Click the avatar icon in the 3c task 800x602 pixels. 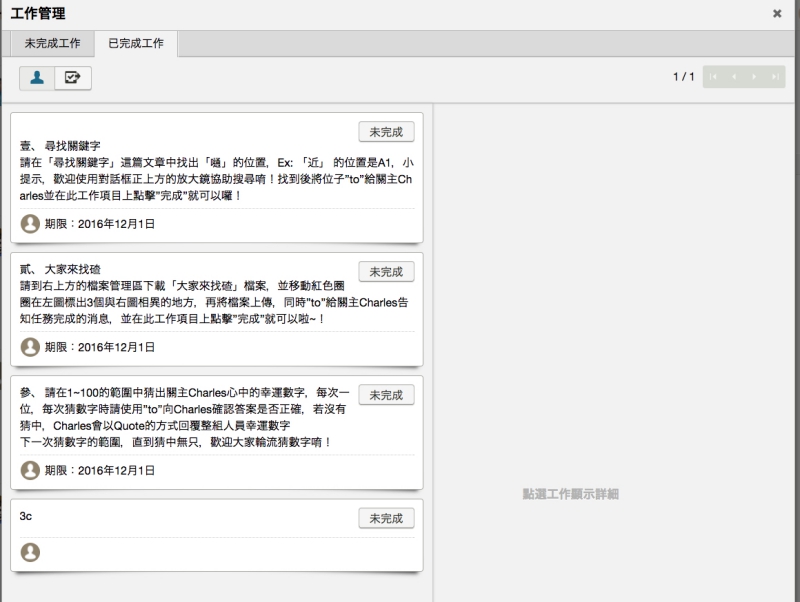(30, 552)
